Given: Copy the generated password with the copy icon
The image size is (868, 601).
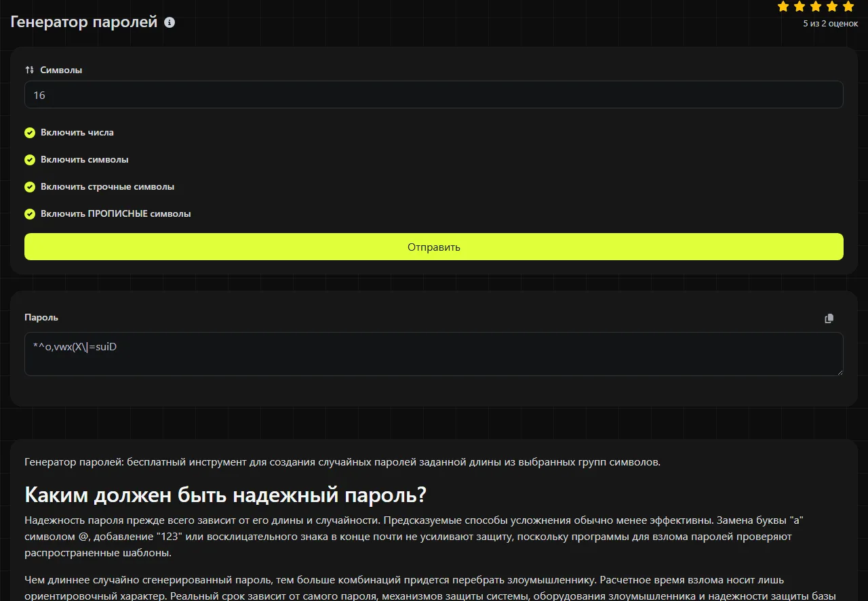Looking at the screenshot, I should (x=829, y=318).
